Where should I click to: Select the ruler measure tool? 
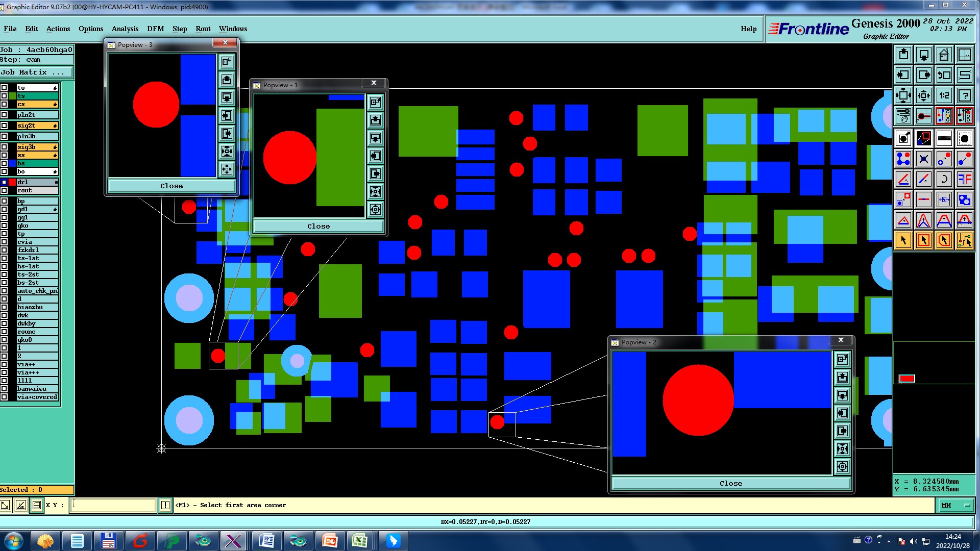tap(944, 138)
